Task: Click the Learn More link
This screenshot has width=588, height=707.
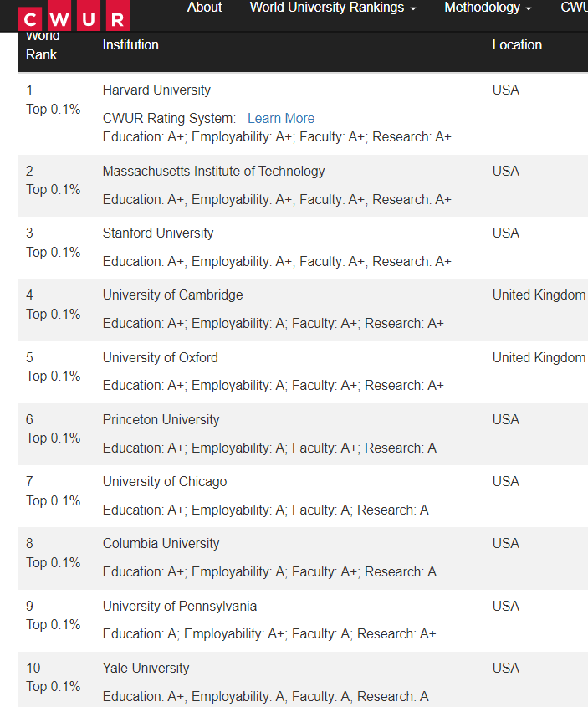Action: click(x=281, y=118)
